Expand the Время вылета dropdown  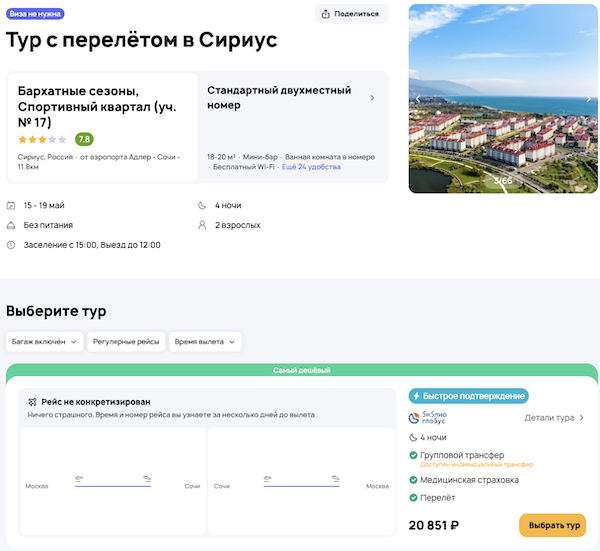click(206, 342)
